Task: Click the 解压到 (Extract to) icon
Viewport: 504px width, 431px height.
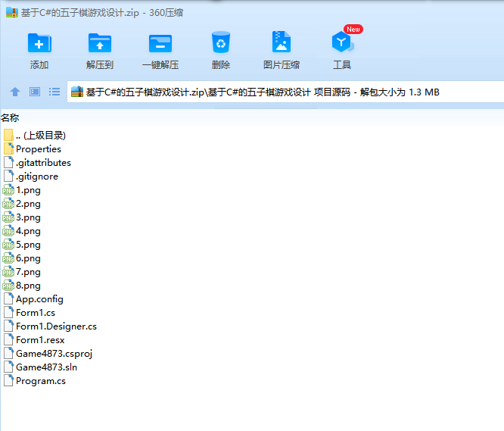Action: (100, 42)
